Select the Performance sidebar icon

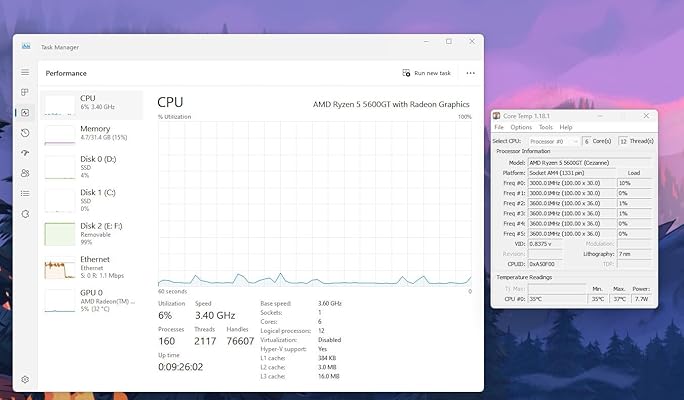25,112
